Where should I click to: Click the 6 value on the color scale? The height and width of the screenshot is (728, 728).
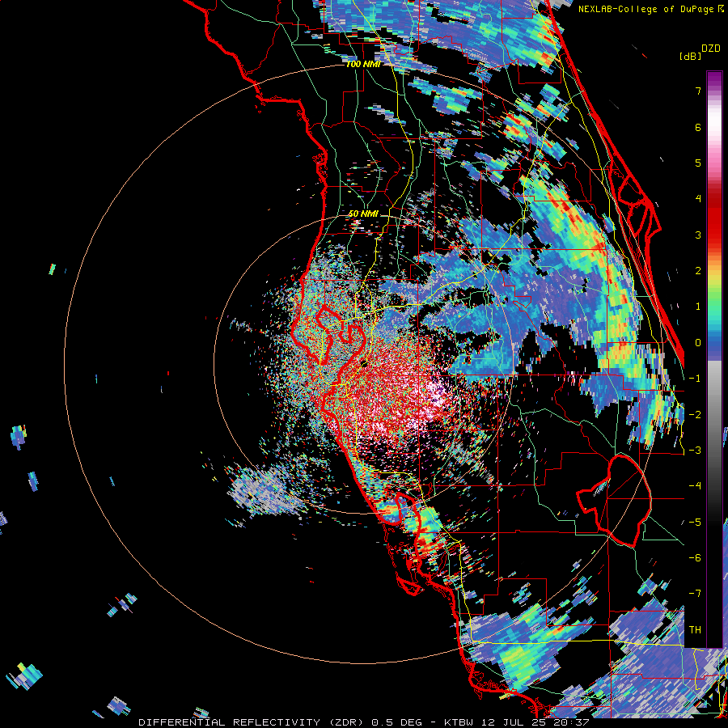point(698,127)
